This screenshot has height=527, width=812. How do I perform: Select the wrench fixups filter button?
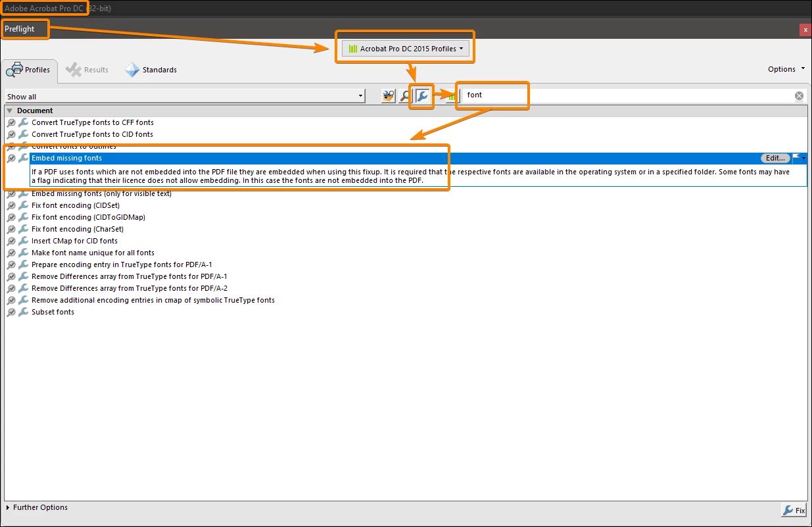pos(421,96)
